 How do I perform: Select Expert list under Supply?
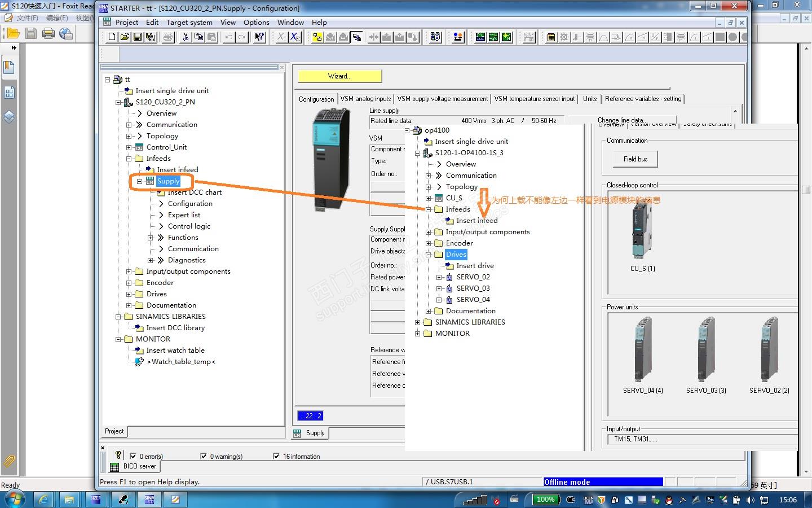coord(184,215)
